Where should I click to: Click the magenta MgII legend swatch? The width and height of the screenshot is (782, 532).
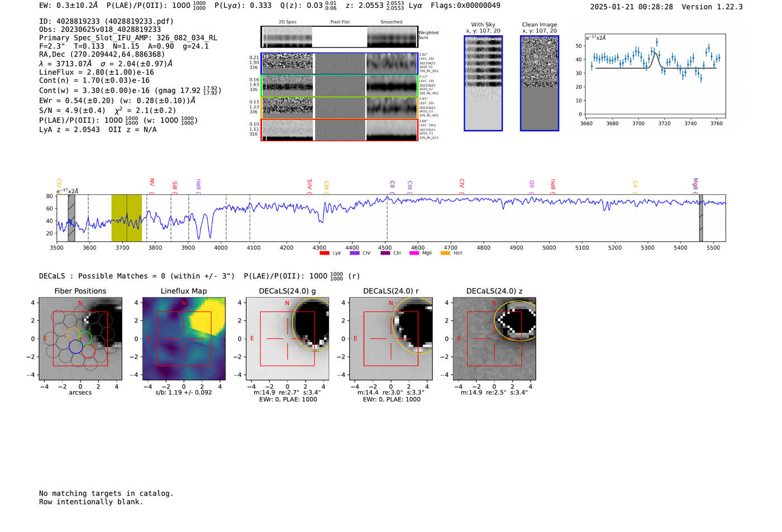coord(414,253)
